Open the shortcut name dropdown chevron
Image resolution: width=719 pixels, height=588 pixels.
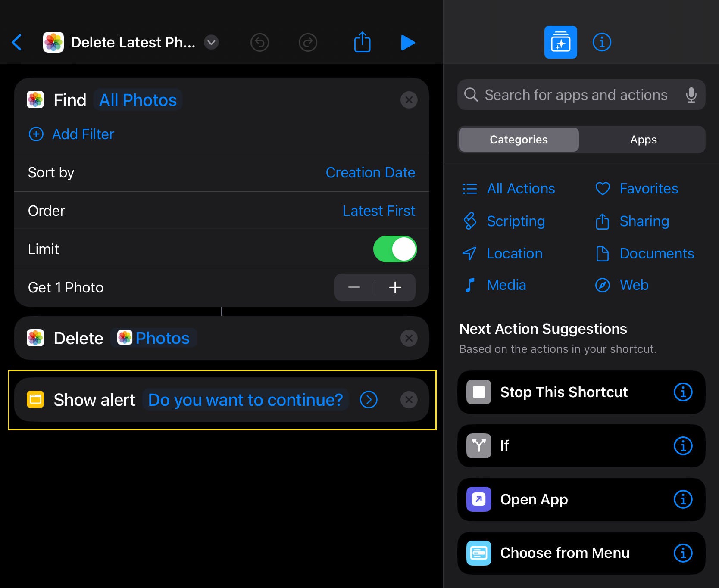[211, 42]
